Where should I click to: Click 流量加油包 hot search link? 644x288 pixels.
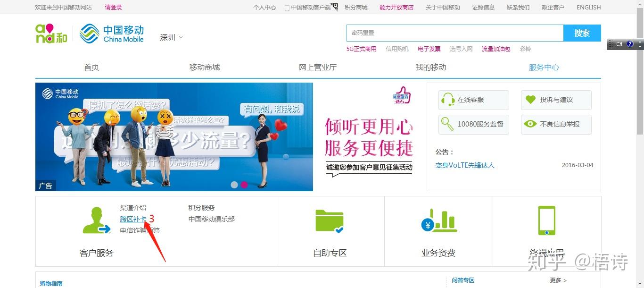[x=496, y=49]
